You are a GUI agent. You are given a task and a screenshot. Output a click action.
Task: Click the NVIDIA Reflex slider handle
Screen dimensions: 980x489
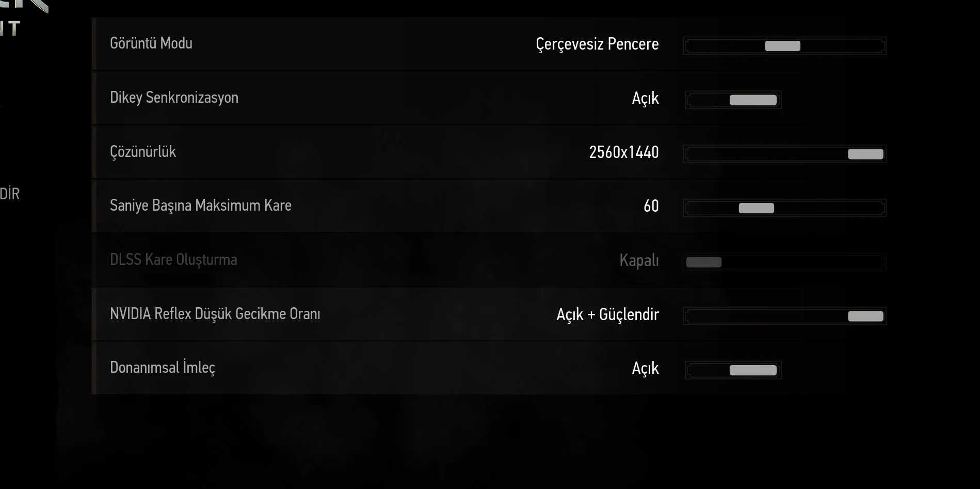point(865,316)
